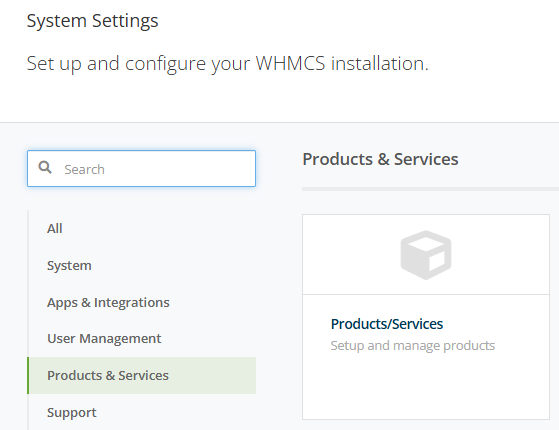Click the Products/Services cube icon
The height and width of the screenshot is (430, 559).
(426, 255)
